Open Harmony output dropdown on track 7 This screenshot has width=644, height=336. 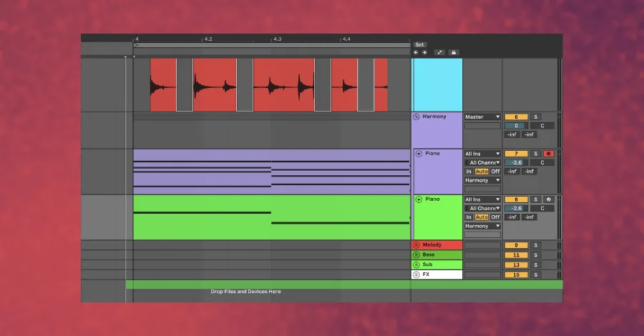(x=482, y=181)
